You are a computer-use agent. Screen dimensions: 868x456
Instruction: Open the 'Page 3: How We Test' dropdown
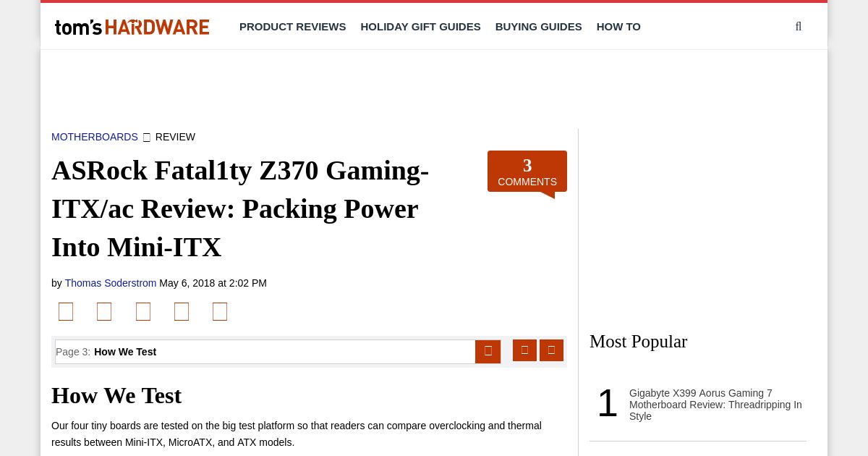265,352
